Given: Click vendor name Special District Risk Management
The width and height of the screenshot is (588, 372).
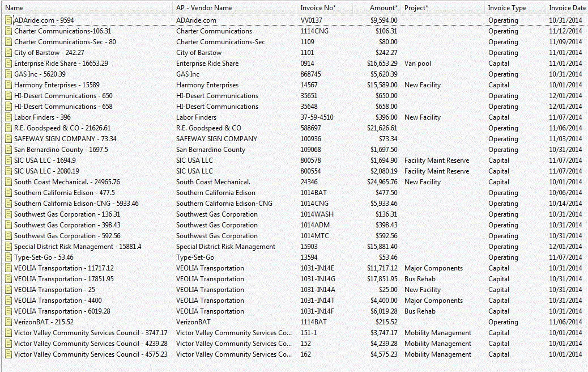Looking at the screenshot, I should (x=226, y=247).
